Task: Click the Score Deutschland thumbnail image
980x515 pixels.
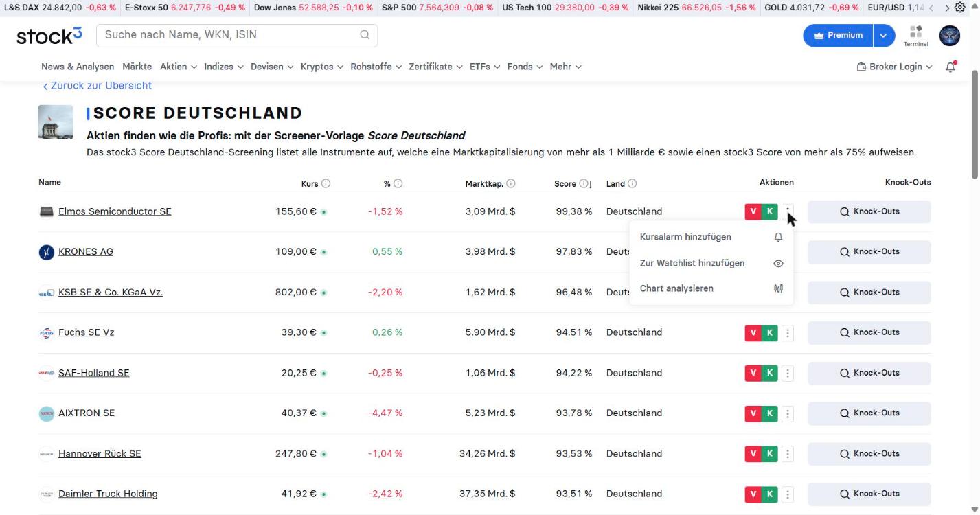Action: pos(56,122)
